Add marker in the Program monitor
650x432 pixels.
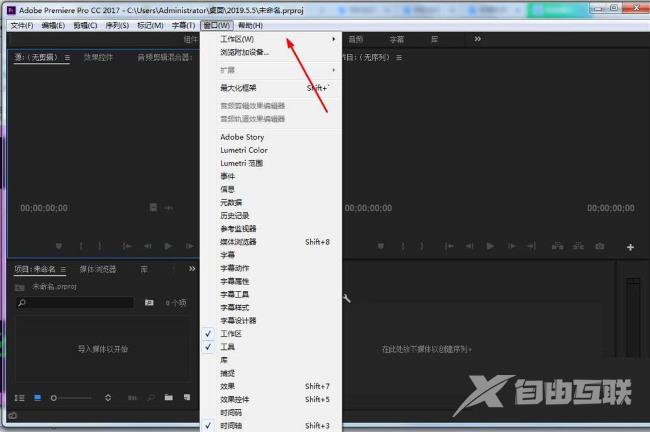(x=381, y=246)
